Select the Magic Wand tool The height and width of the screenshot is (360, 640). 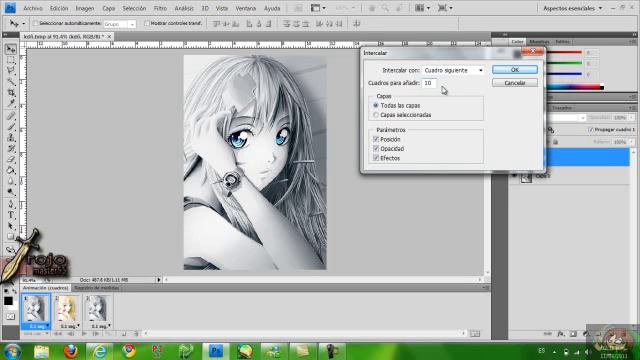[x=11, y=82]
